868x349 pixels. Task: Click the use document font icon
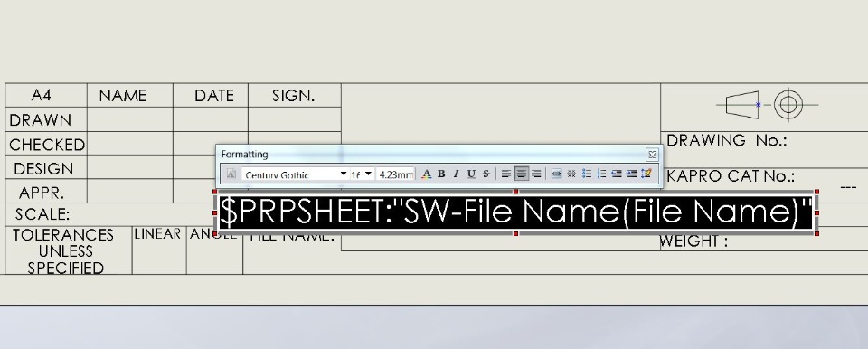231,174
